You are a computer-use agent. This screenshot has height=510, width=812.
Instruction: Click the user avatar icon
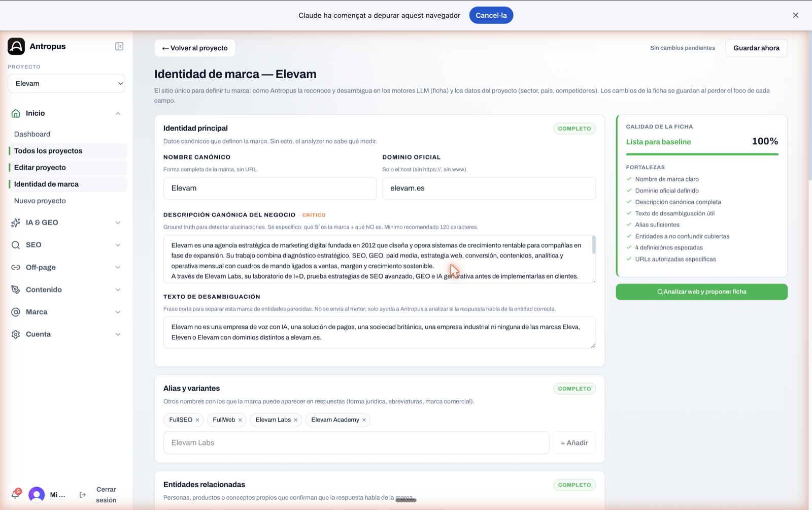37,495
